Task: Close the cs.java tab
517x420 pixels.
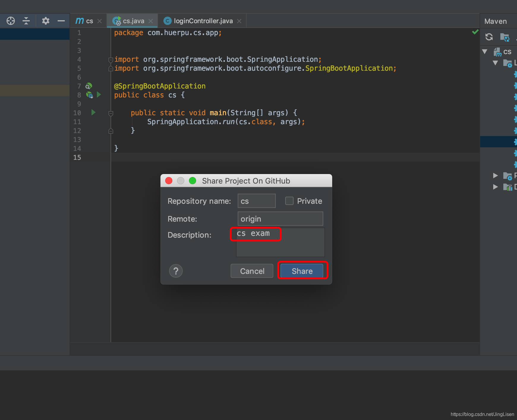Action: pyautogui.click(x=151, y=21)
